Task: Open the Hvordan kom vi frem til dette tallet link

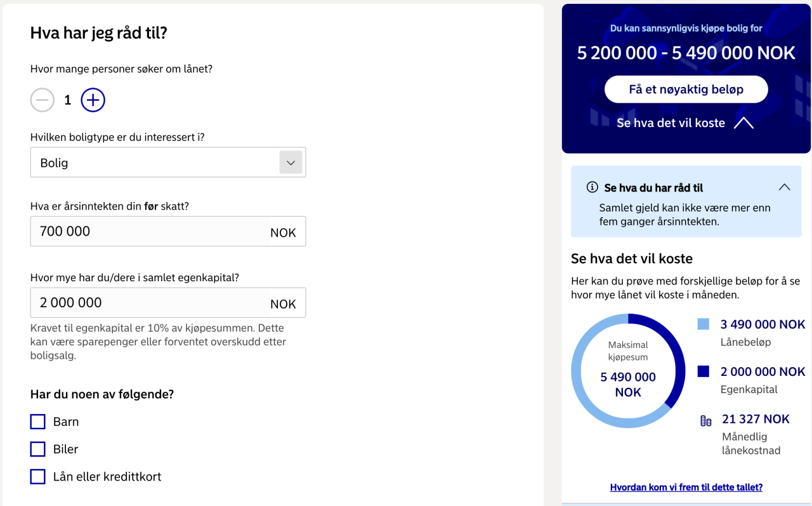Action: [686, 488]
